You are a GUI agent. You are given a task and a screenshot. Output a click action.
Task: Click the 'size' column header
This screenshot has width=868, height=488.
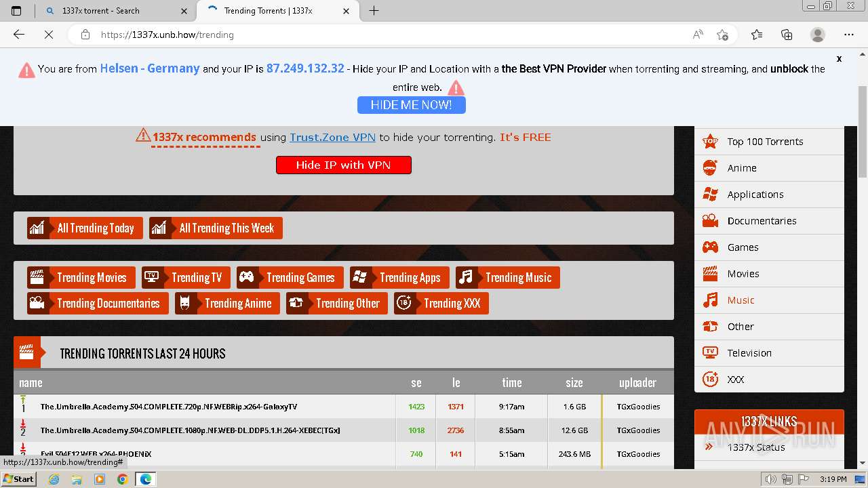574,382
